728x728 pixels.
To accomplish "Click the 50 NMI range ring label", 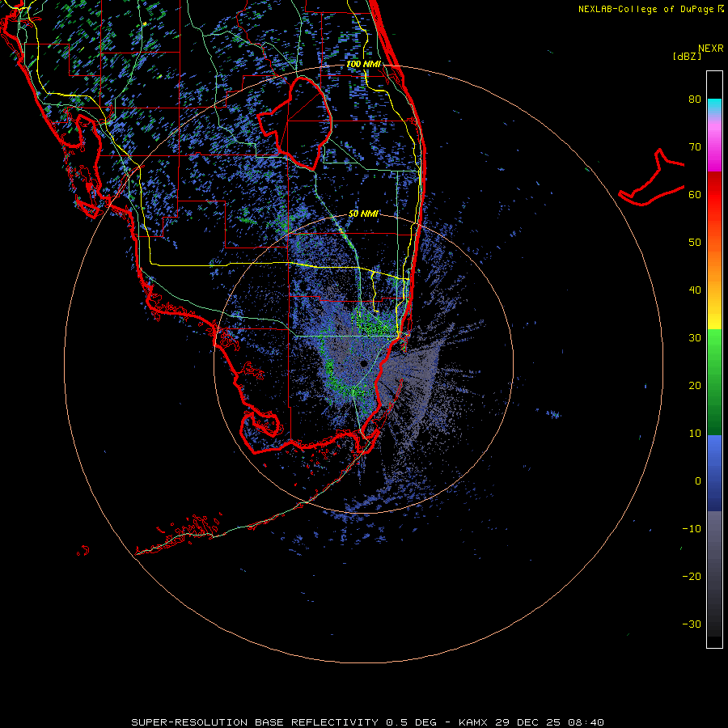I will (363, 214).
